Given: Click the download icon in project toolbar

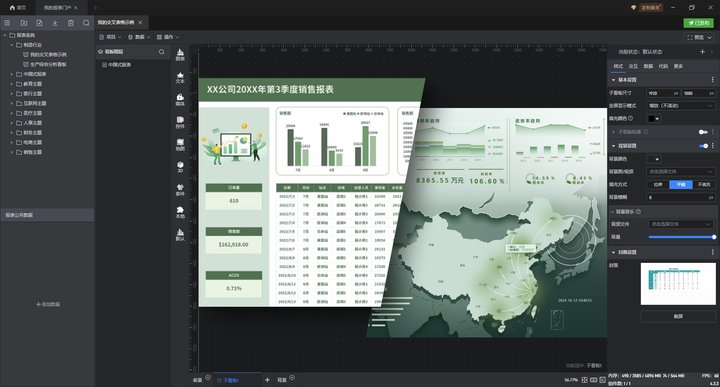Looking at the screenshot, I should [55, 22].
